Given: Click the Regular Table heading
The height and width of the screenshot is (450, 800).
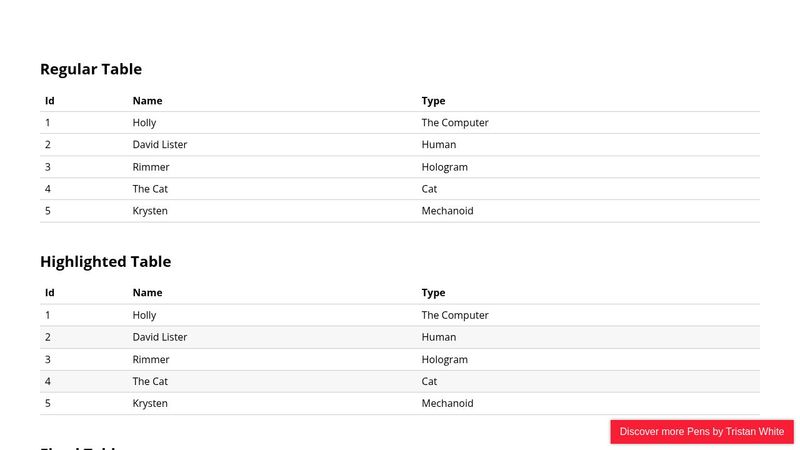Looking at the screenshot, I should coord(91,69).
